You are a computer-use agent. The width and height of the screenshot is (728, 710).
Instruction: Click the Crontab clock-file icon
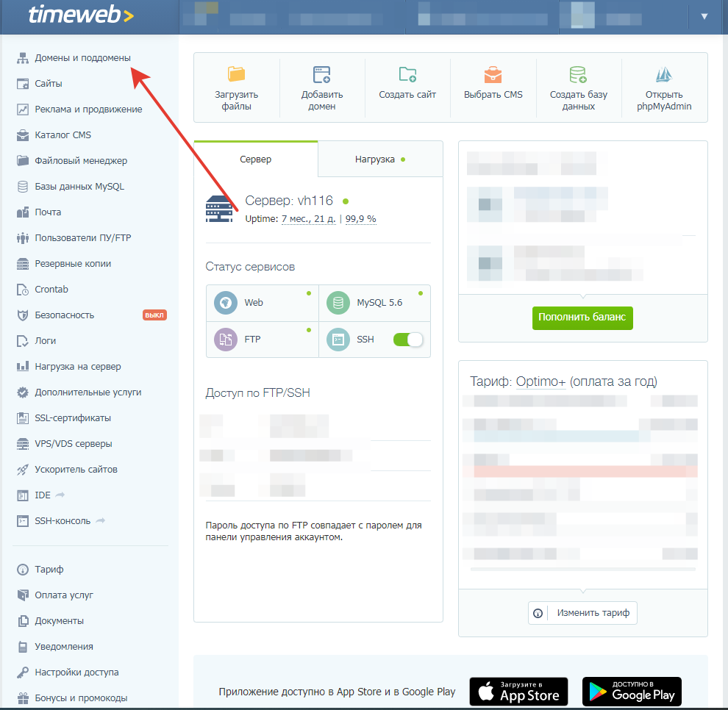pyautogui.click(x=22, y=290)
